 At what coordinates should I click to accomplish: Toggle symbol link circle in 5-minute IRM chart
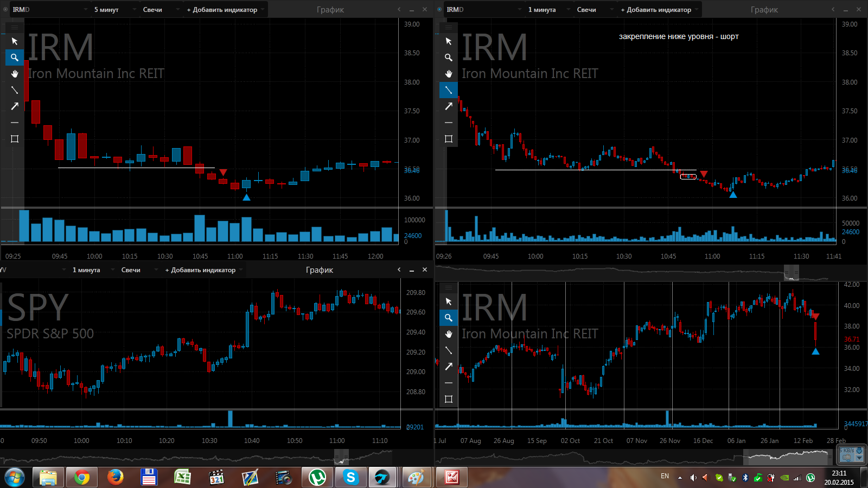[x=5, y=9]
